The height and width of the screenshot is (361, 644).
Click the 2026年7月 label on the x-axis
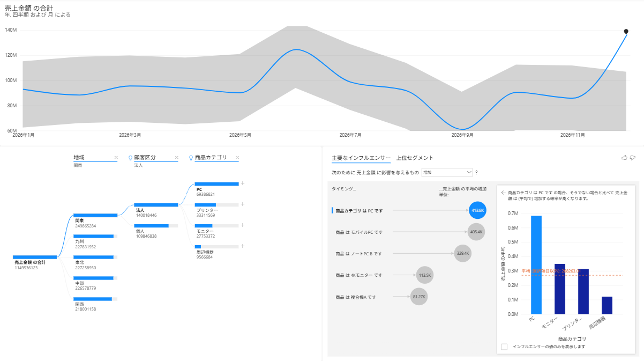[x=350, y=135]
